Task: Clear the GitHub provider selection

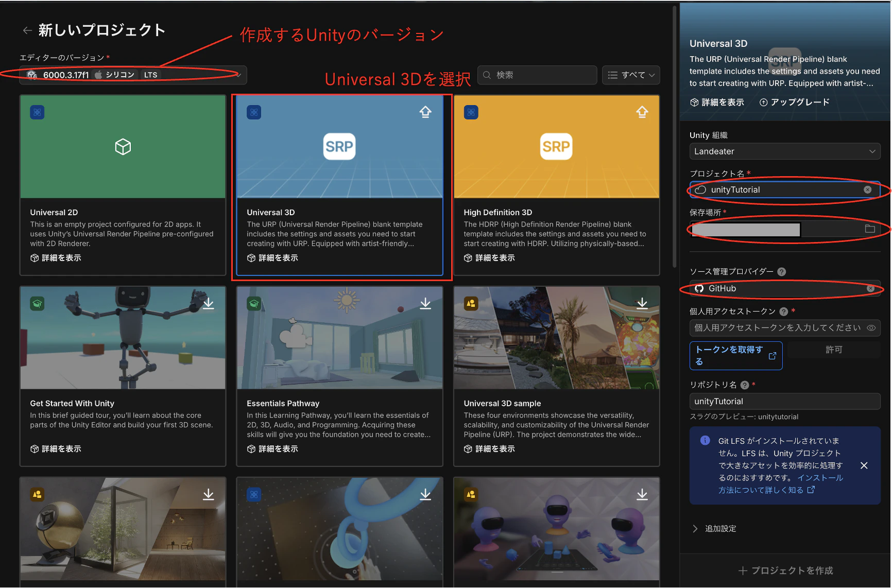Action: (870, 289)
